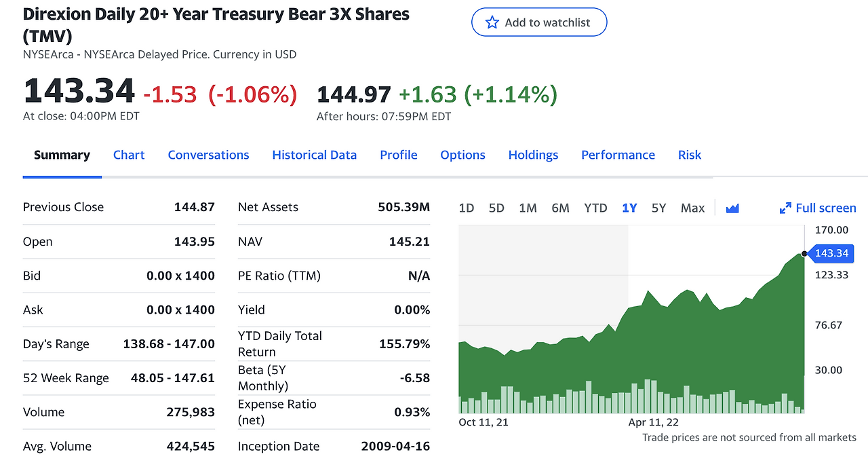Open the Risk tab
This screenshot has height=467, width=868.
689,155
